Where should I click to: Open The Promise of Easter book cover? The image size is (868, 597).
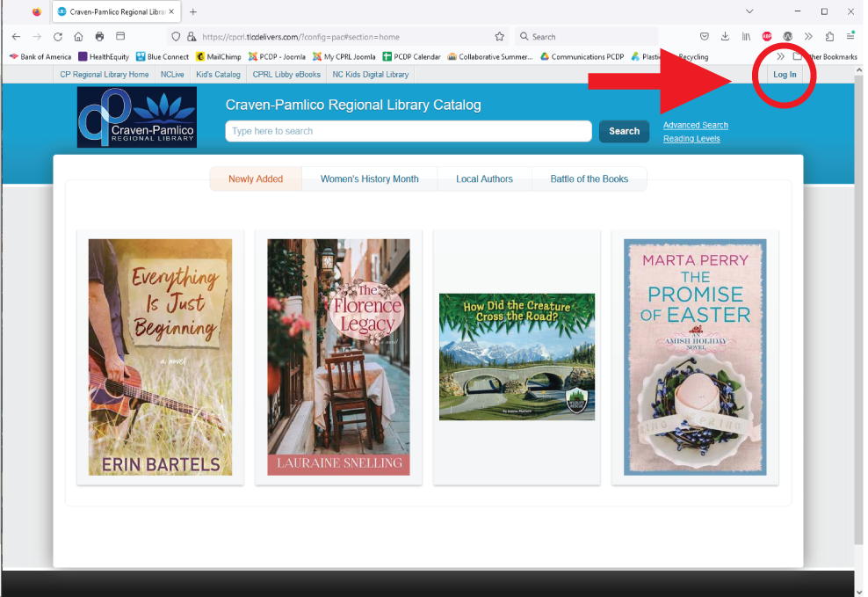click(695, 357)
